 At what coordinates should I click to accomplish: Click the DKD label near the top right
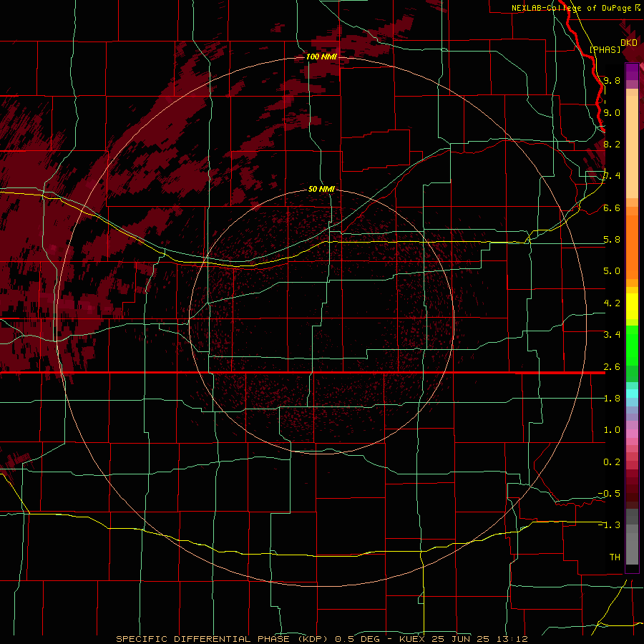point(629,42)
